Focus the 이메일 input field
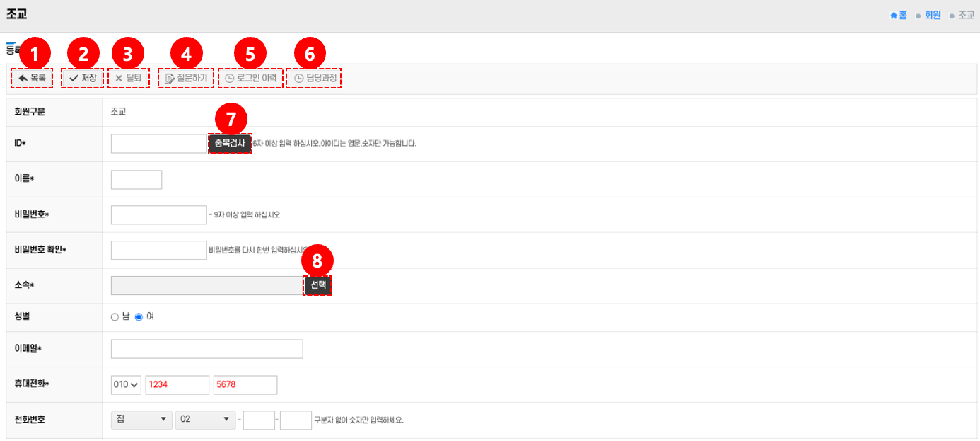 point(206,349)
